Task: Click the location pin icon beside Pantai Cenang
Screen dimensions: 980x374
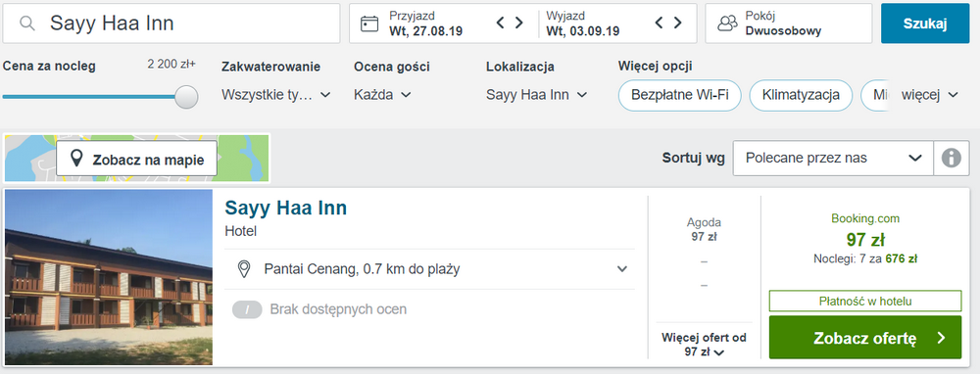Action: (244, 269)
